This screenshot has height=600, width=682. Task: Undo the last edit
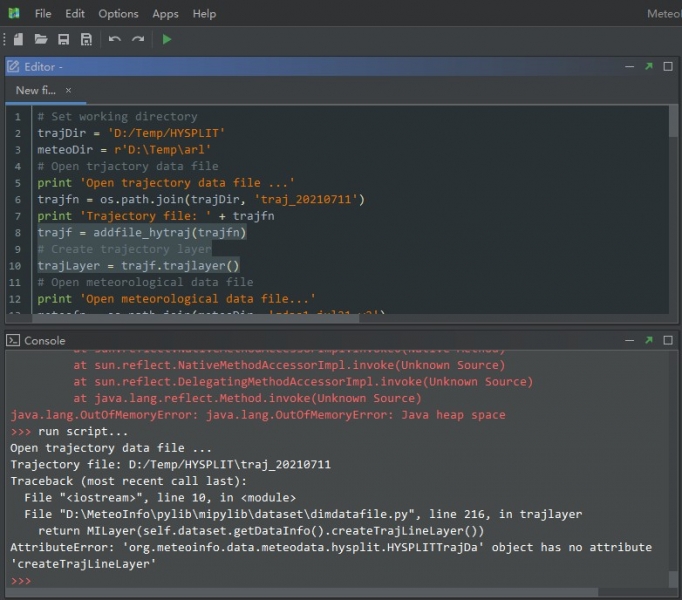point(115,39)
